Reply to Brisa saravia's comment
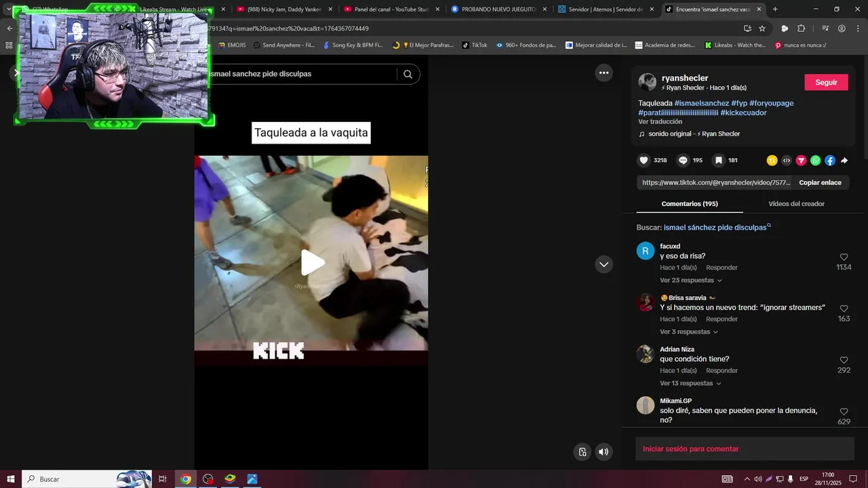 722,319
